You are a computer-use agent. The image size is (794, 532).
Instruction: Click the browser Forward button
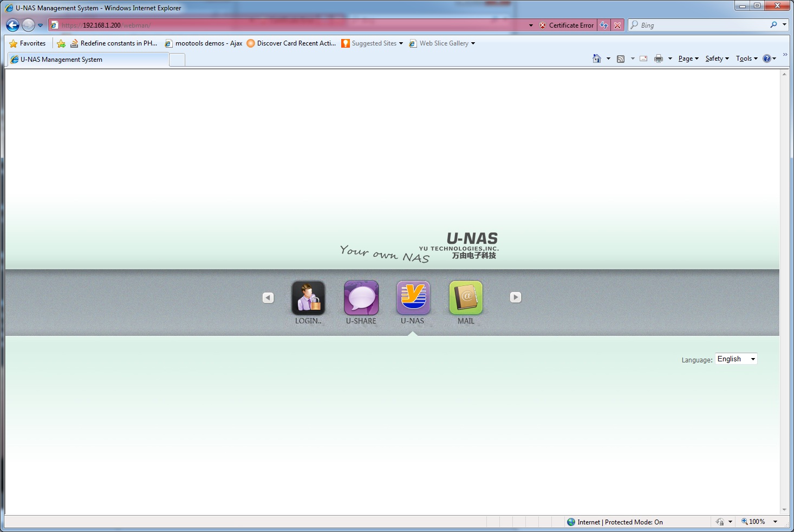[28, 25]
